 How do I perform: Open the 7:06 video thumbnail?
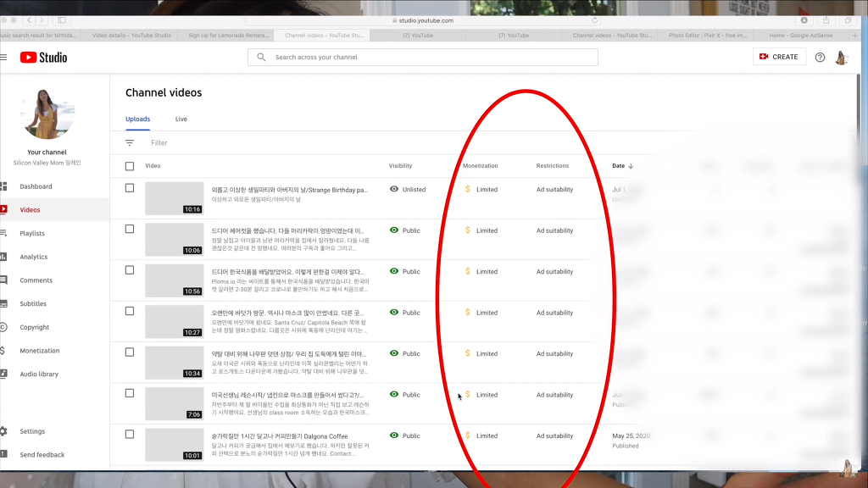pos(175,403)
